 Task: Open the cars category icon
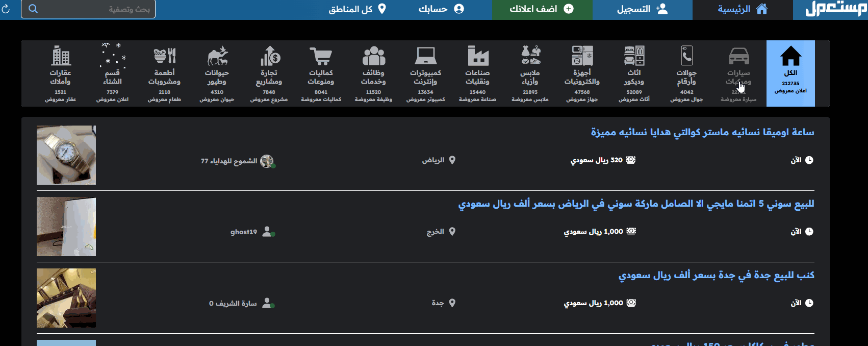pos(738,56)
